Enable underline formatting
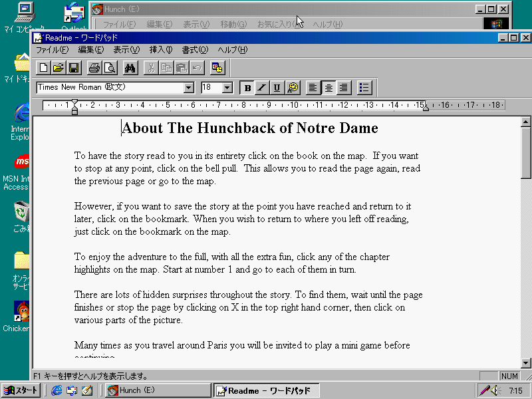This screenshot has width=532, height=399. (x=277, y=87)
